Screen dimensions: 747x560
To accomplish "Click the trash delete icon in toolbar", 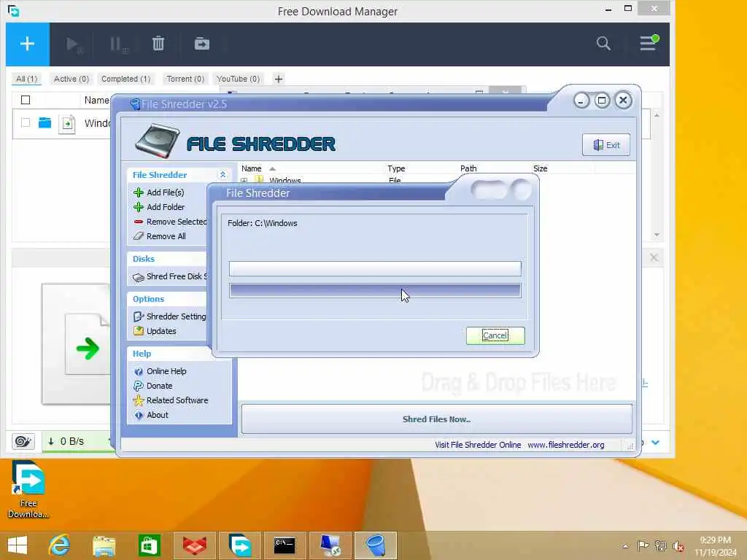I will pos(158,44).
